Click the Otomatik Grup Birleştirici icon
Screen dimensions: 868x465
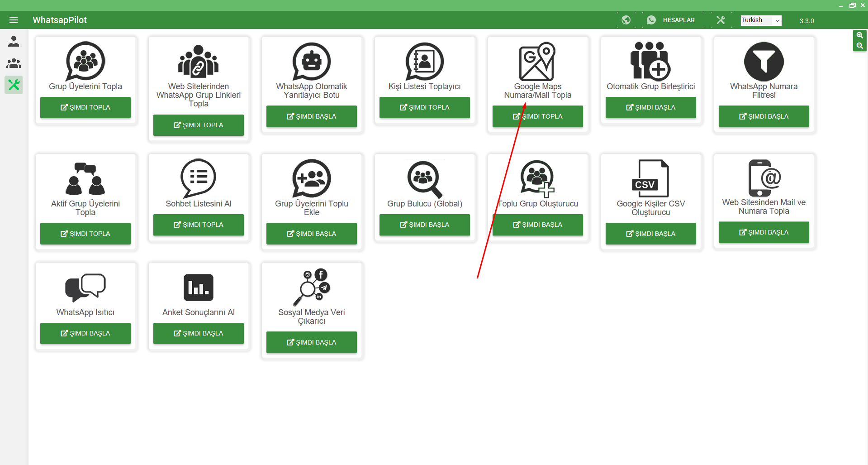(x=650, y=61)
